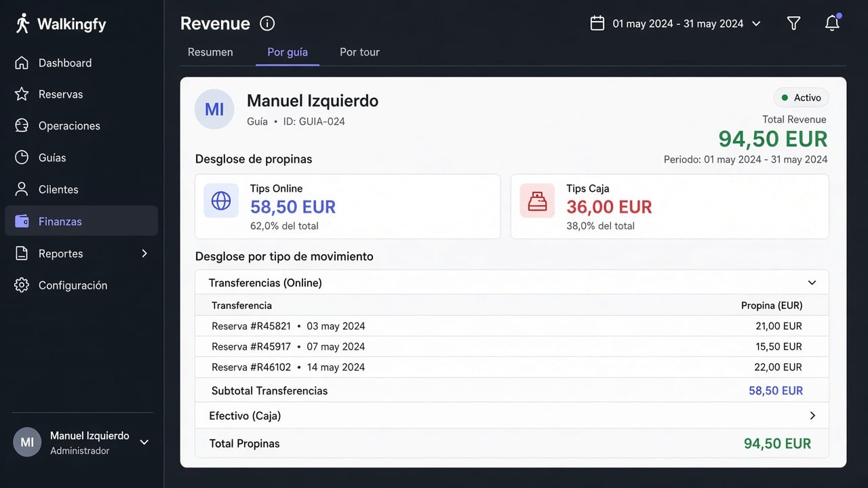The height and width of the screenshot is (488, 868).
Task: Click the Desglose por tipo de movimiento heading
Action: pyautogui.click(x=284, y=256)
